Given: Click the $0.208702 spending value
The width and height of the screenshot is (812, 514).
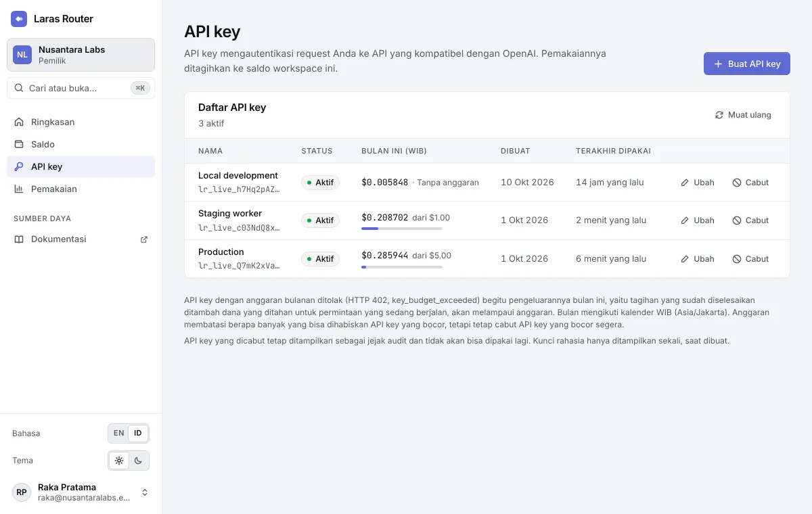Looking at the screenshot, I should coord(385,218).
